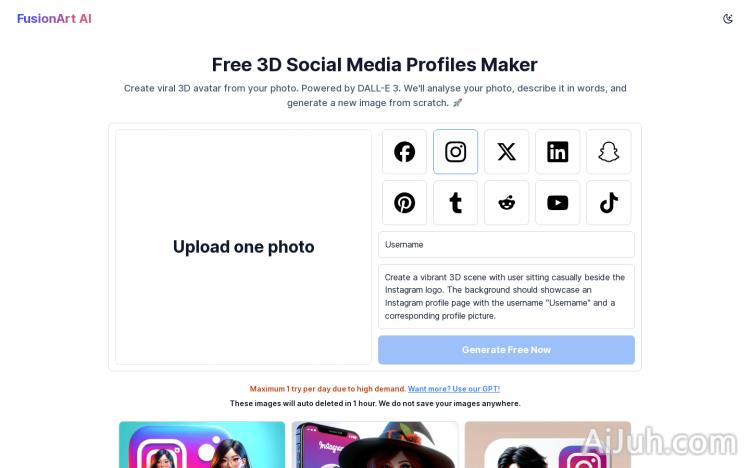Pick the TikTok platform icon

[609, 203]
